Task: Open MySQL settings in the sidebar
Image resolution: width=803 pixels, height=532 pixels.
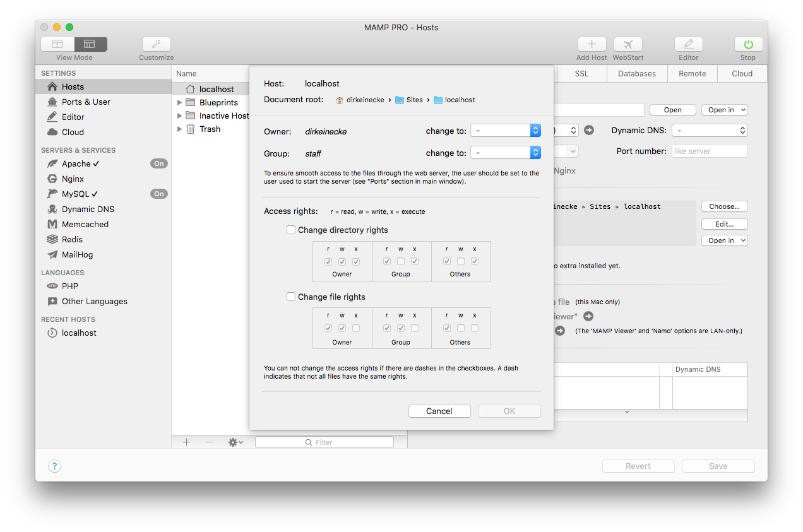Action: (x=76, y=194)
